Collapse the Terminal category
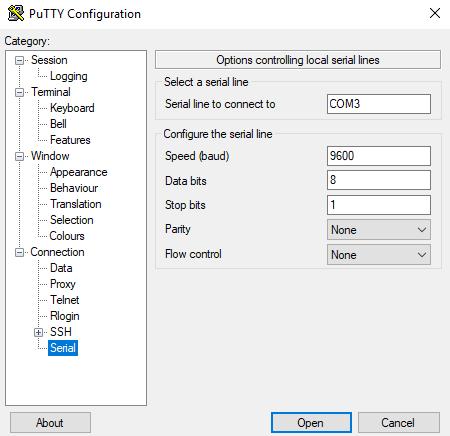Screen dimensions: 450x436 pos(20,92)
